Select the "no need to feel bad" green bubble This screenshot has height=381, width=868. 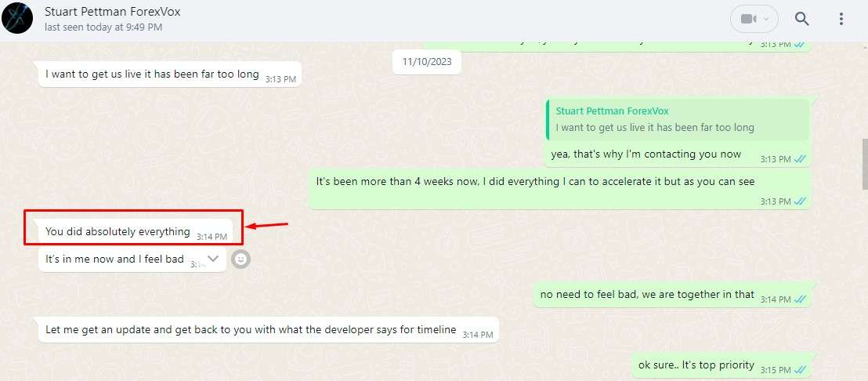(673, 295)
